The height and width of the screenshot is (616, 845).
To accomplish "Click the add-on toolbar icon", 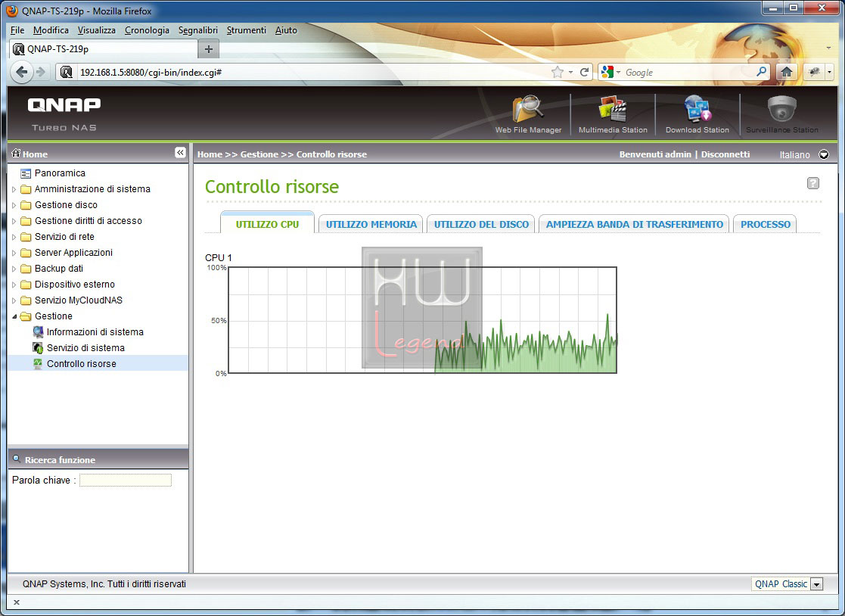I will click(x=814, y=72).
